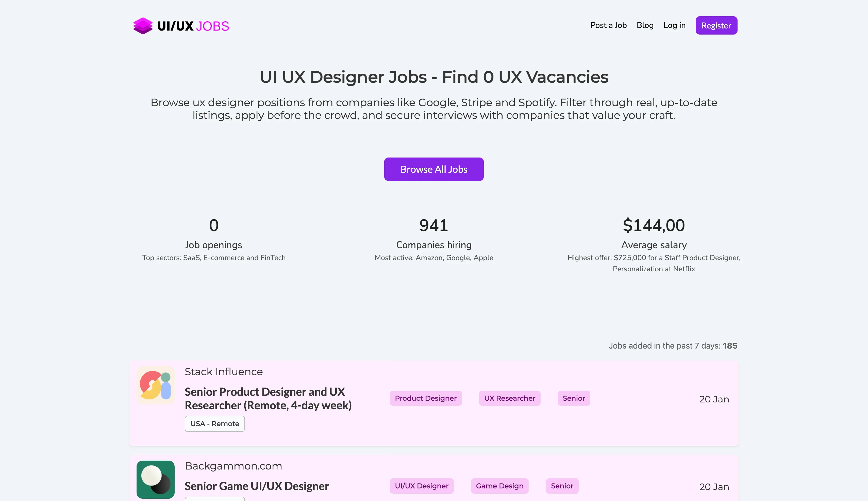The height and width of the screenshot is (501, 868).
Task: Select the UI/UX Designer tag
Action: (422, 486)
